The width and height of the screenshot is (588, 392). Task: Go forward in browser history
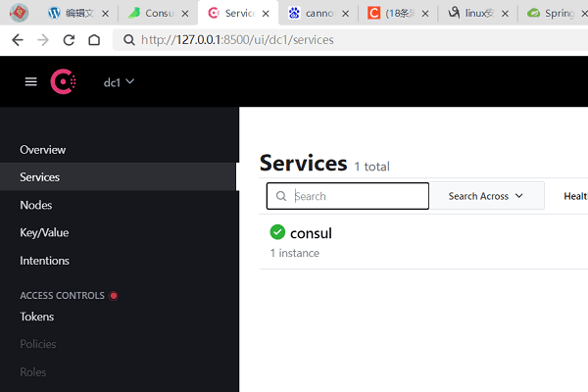click(x=43, y=40)
